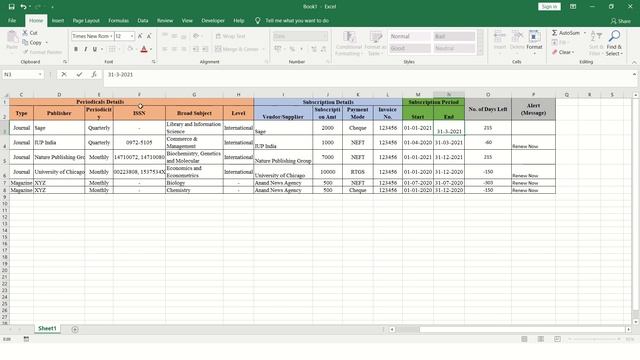The width and height of the screenshot is (640, 360).
Task: Collapse the ribbon using the arrow
Action: [634, 62]
